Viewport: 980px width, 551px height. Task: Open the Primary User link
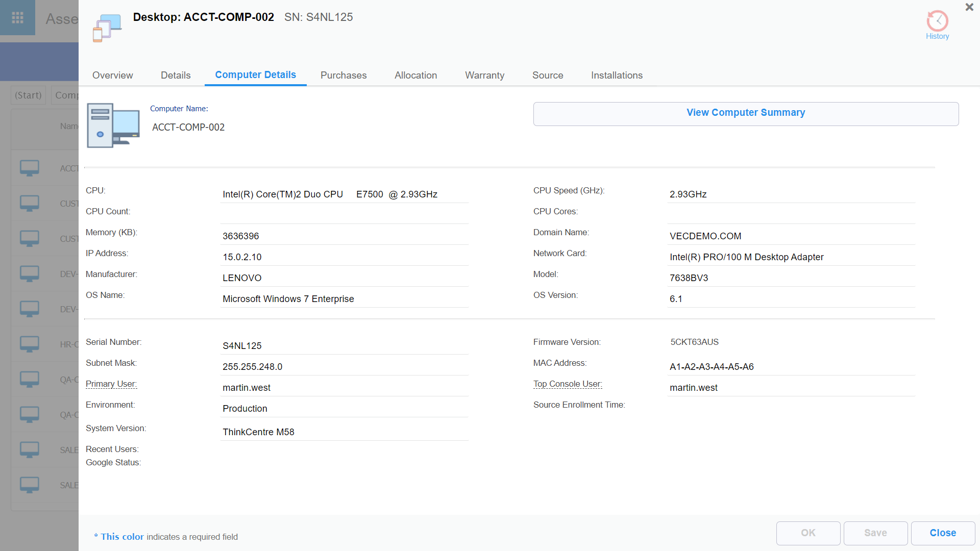pos(111,384)
